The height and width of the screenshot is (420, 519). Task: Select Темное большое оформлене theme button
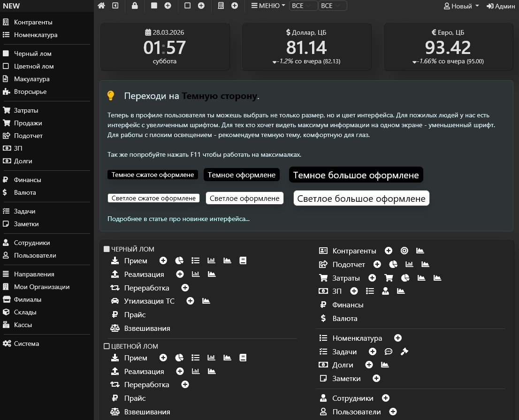point(356,175)
